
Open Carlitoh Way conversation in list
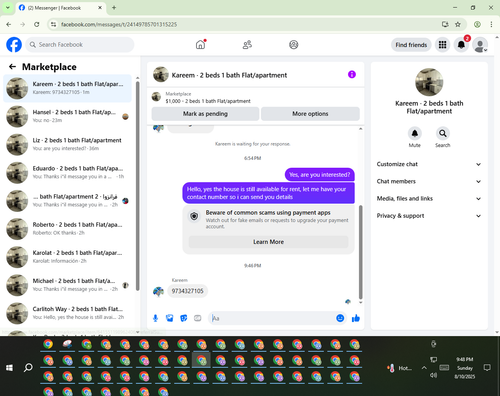click(x=67, y=313)
